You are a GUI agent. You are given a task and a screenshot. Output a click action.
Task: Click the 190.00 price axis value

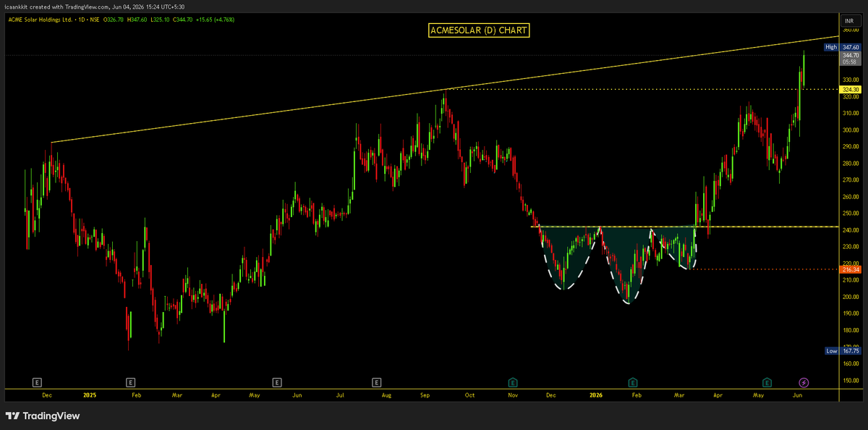tap(850, 313)
